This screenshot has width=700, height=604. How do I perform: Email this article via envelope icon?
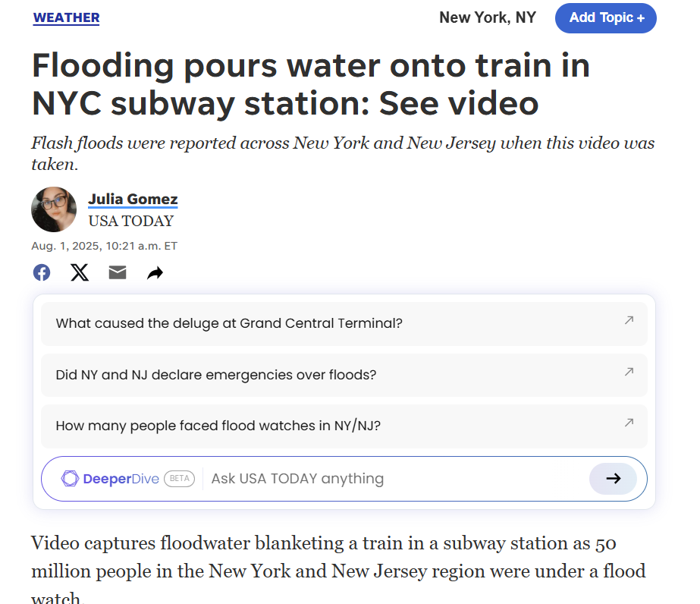coord(118,272)
